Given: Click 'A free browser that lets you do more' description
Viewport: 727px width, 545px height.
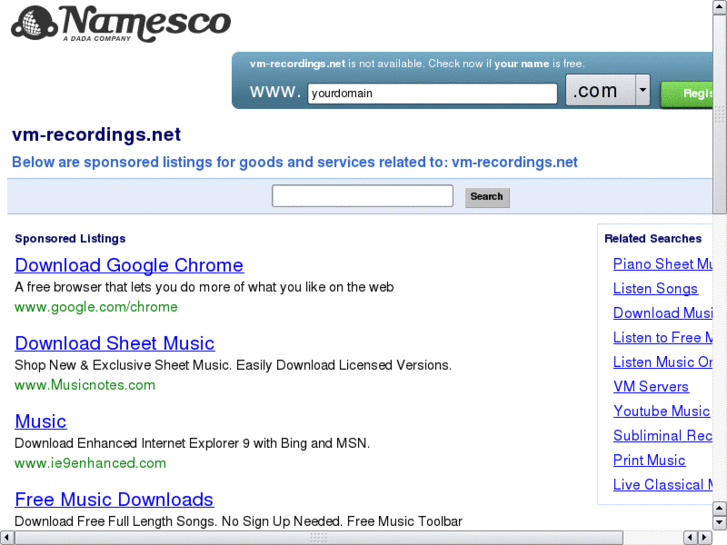Looking at the screenshot, I should (204, 287).
